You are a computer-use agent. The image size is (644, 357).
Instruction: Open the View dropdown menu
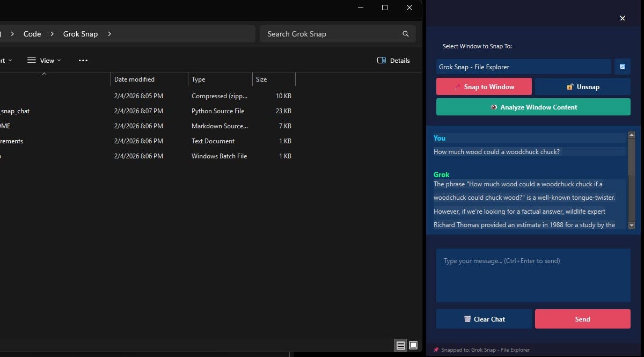pyautogui.click(x=44, y=61)
